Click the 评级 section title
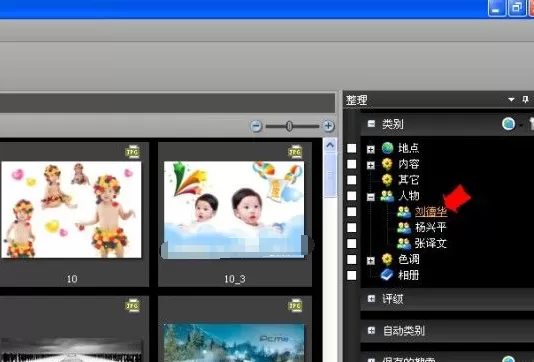This screenshot has width=534, height=362. 393,299
